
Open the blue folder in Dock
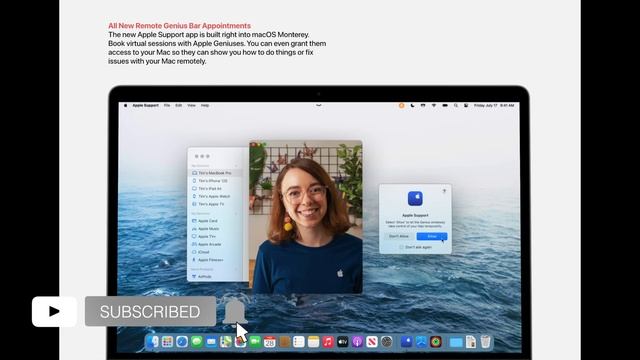point(456,342)
